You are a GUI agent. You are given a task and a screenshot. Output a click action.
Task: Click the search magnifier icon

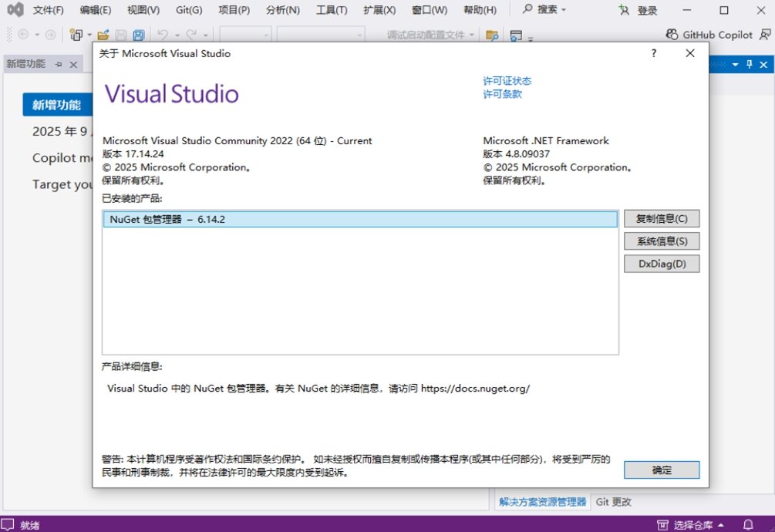(527, 9)
